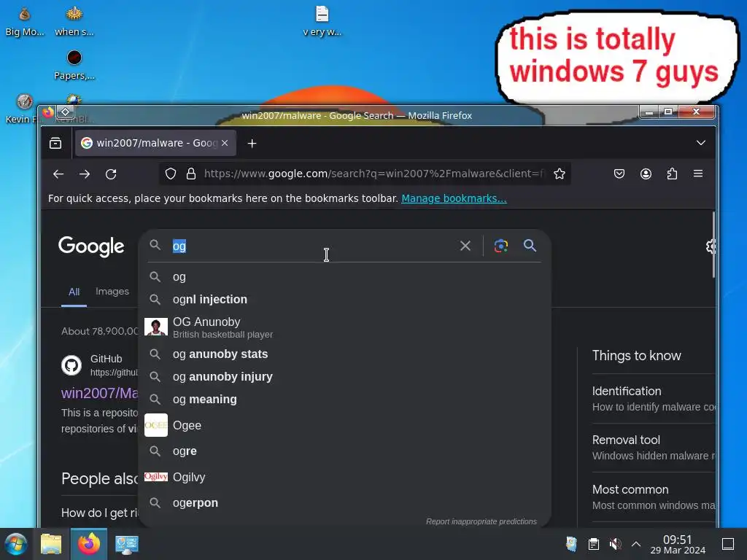Open Firefox View recent browsing icon

coord(55,143)
